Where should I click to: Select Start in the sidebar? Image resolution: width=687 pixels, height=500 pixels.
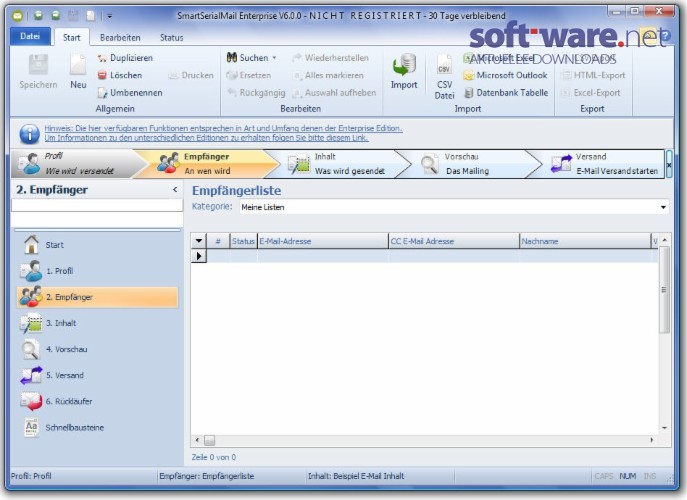click(97, 245)
